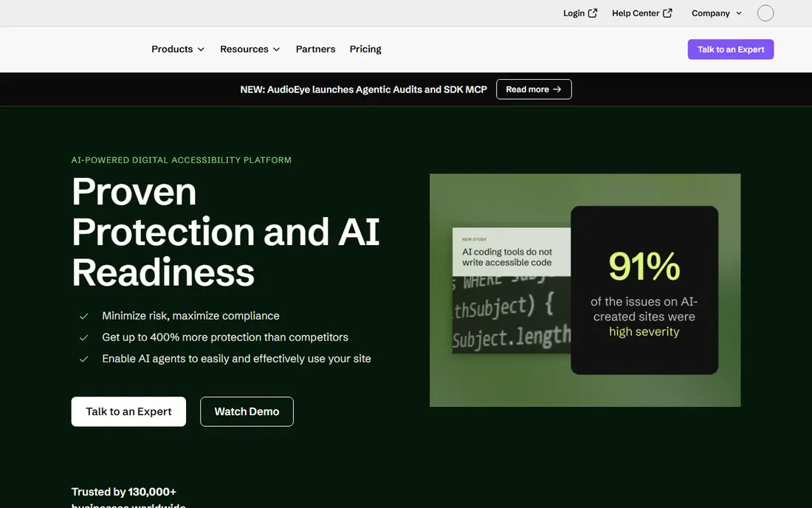Open the Products menu
Image resolution: width=812 pixels, height=508 pixels.
coord(178,49)
